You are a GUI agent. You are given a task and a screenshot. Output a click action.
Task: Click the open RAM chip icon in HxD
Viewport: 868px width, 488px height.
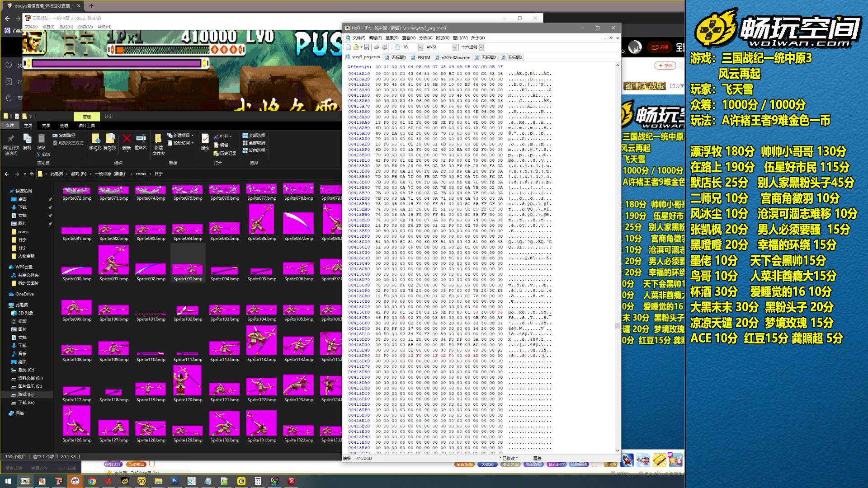coord(376,47)
